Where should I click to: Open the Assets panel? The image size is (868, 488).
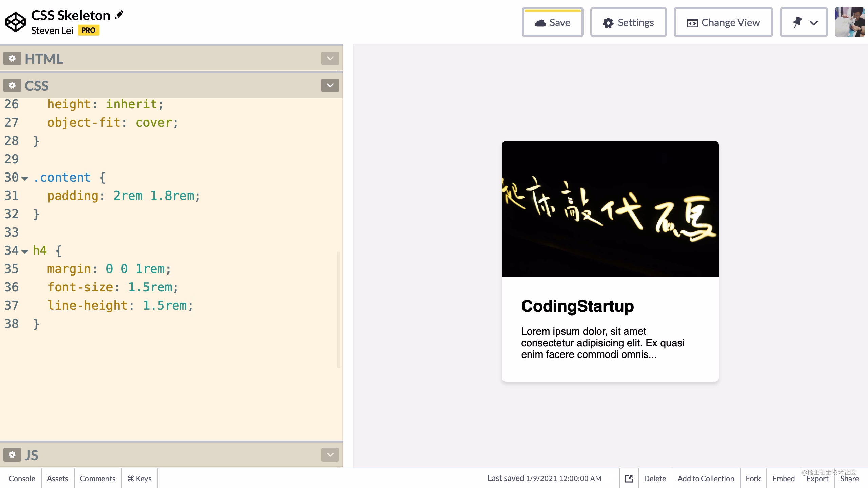click(57, 478)
